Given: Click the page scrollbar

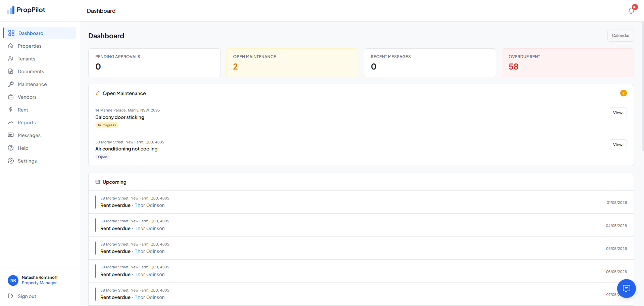Looking at the screenshot, I should click(x=642, y=86).
